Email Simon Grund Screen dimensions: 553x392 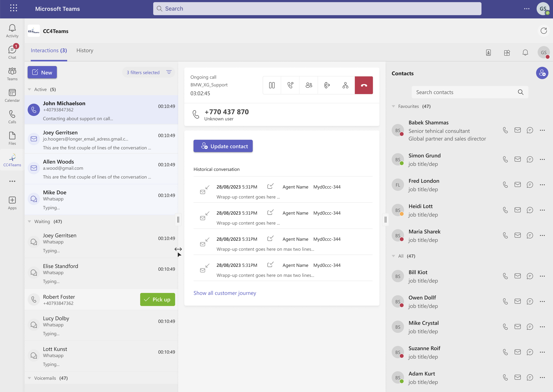[x=517, y=159]
